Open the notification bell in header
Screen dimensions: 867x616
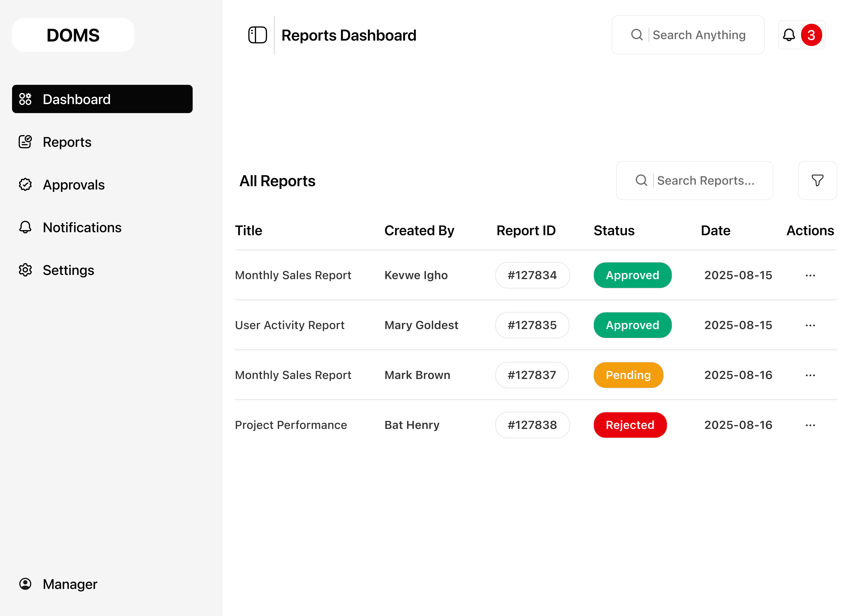coord(789,35)
